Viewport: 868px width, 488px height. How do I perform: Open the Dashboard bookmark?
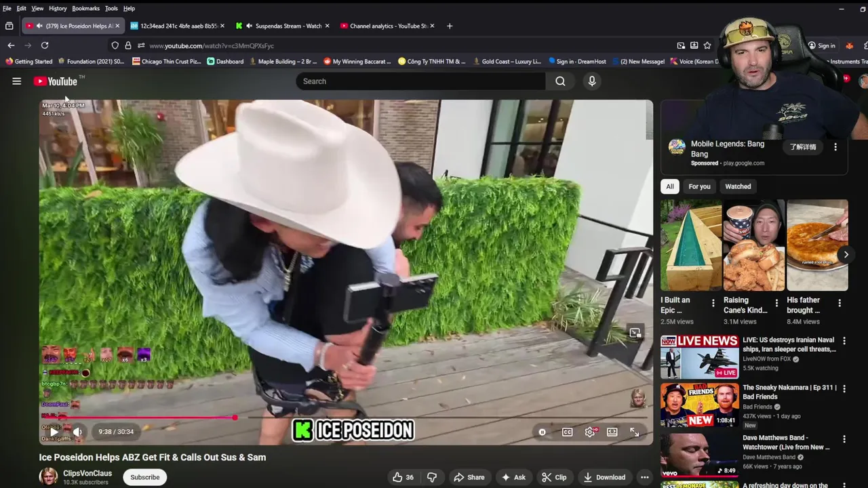[225, 61]
